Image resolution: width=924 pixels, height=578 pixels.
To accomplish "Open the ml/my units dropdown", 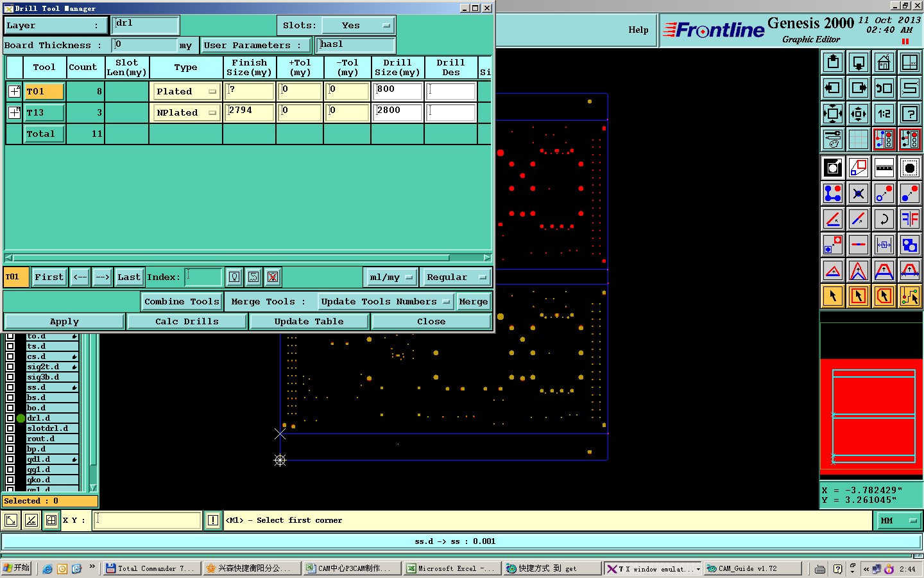I will pyautogui.click(x=391, y=277).
